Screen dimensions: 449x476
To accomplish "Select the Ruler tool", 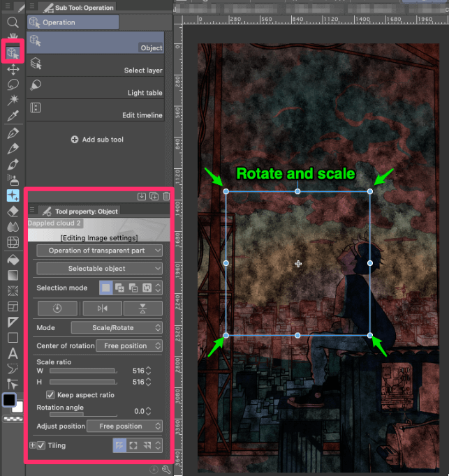I will click(13, 322).
